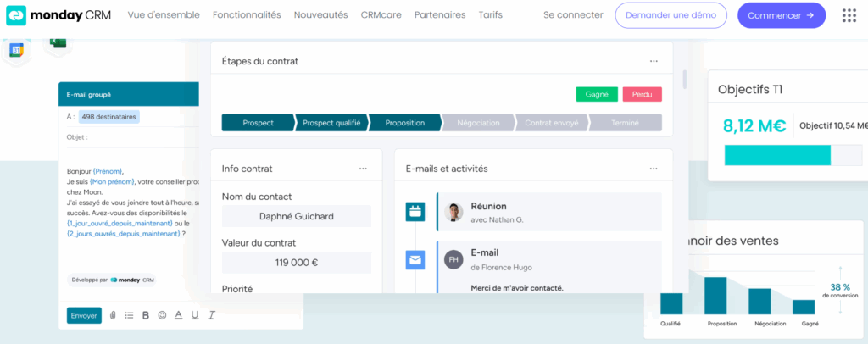
Task: Apply underline formatting icon
Action: click(x=194, y=315)
